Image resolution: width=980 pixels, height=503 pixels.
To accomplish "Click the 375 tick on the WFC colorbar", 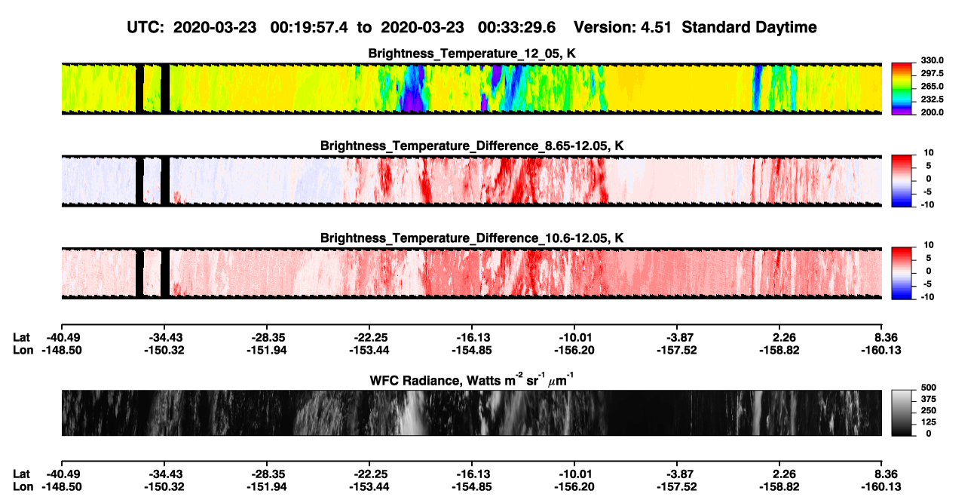I will pyautogui.click(x=929, y=400).
